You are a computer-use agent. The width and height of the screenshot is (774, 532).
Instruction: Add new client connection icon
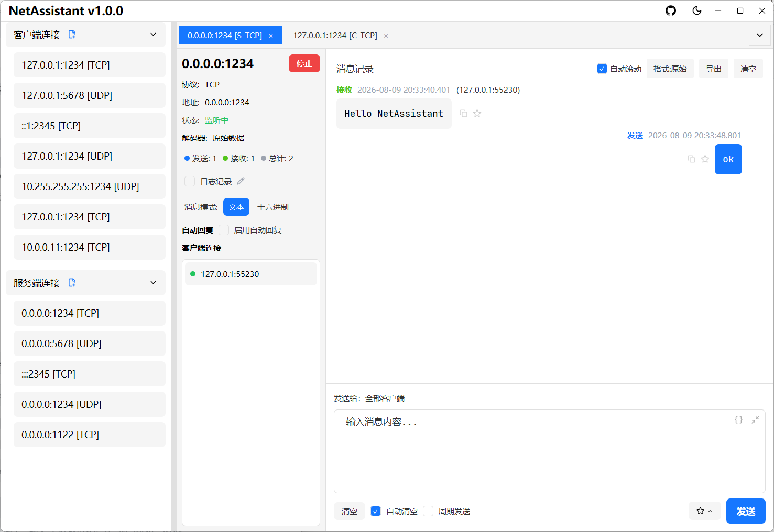72,35
